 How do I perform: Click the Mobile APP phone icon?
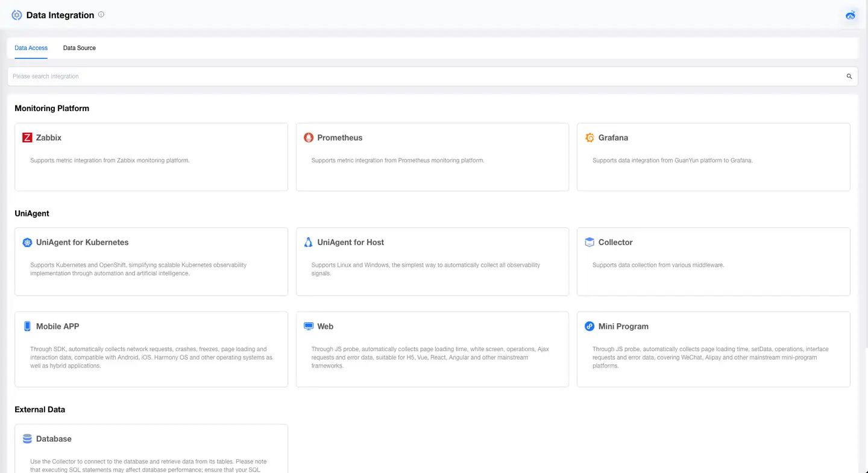(27, 326)
